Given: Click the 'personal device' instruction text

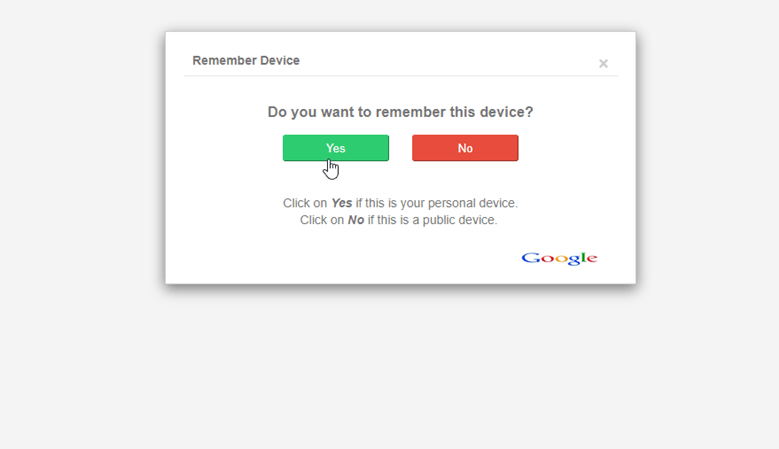Looking at the screenshot, I should (x=472, y=203).
